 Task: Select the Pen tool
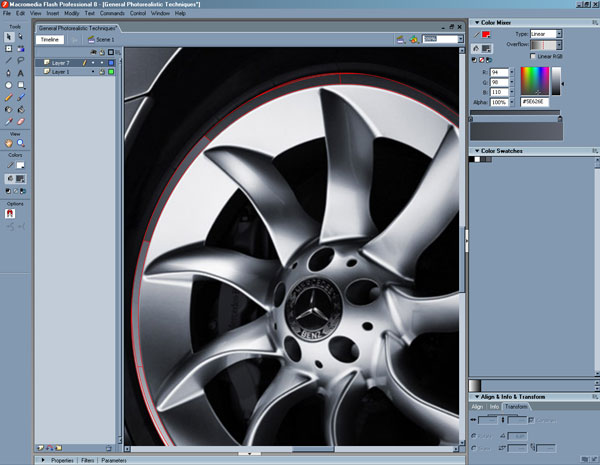(9, 73)
